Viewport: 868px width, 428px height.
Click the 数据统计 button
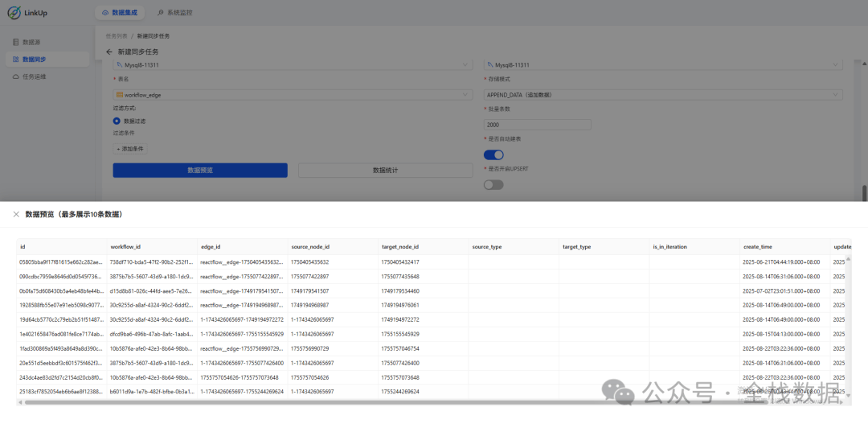[x=385, y=171]
